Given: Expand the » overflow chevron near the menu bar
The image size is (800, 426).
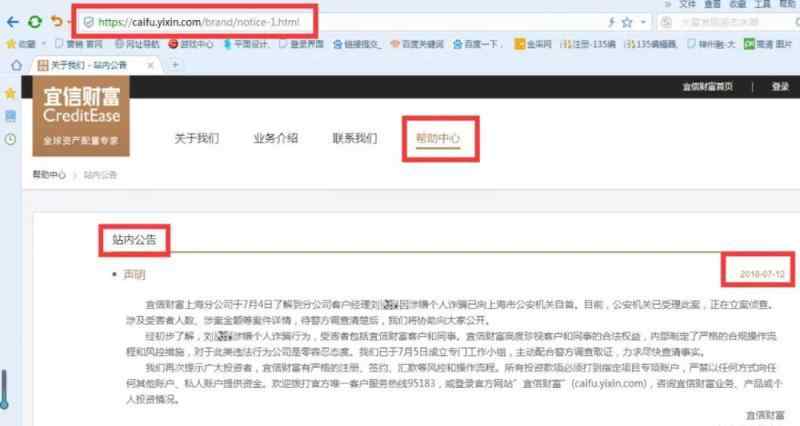Looking at the screenshot, I should [x=667, y=4].
